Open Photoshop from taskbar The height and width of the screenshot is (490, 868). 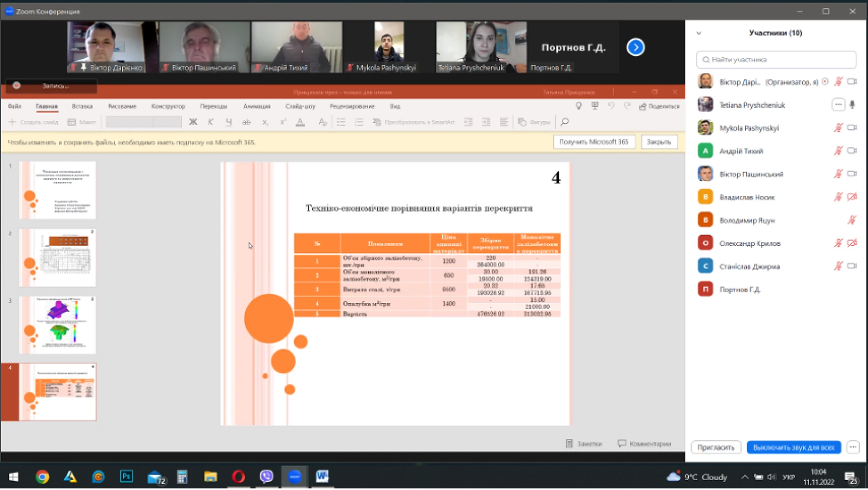coord(126,477)
